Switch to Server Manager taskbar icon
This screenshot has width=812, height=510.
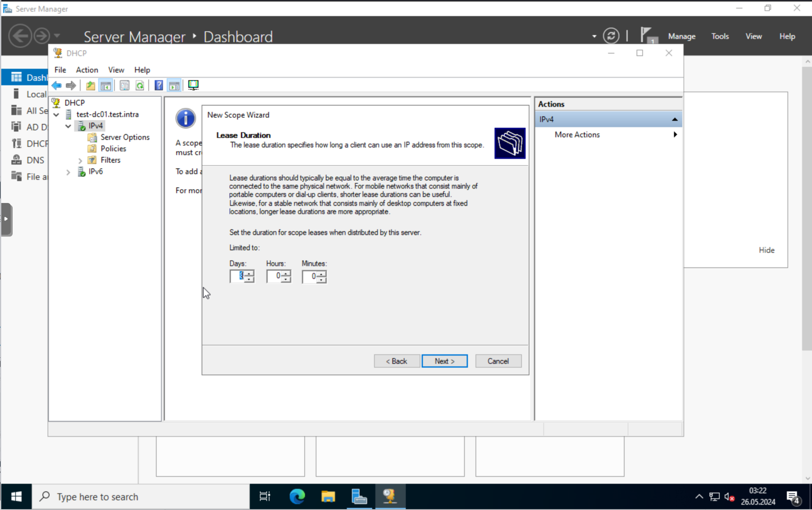pyautogui.click(x=359, y=496)
